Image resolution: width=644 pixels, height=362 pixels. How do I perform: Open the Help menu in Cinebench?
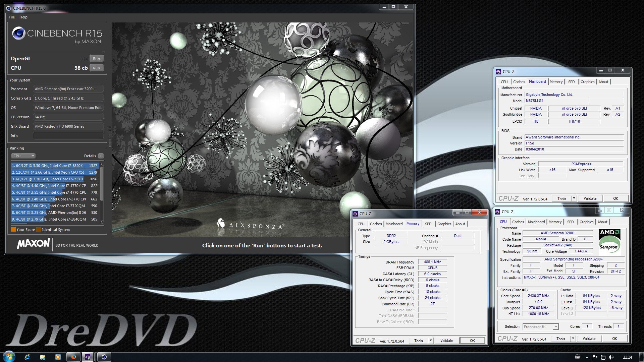[x=23, y=17]
